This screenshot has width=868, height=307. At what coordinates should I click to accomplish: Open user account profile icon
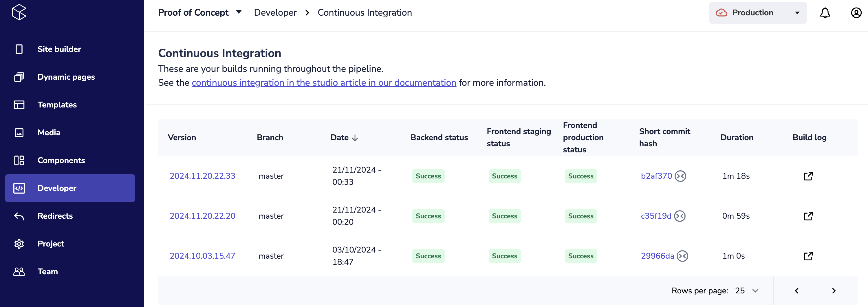[x=856, y=13]
